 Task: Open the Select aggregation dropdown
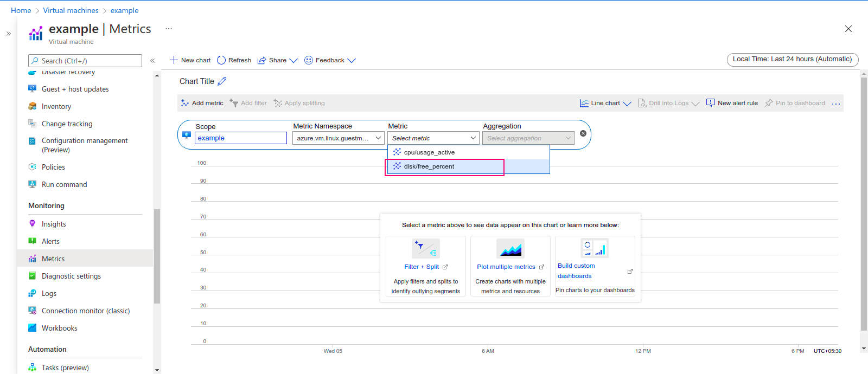(x=528, y=138)
